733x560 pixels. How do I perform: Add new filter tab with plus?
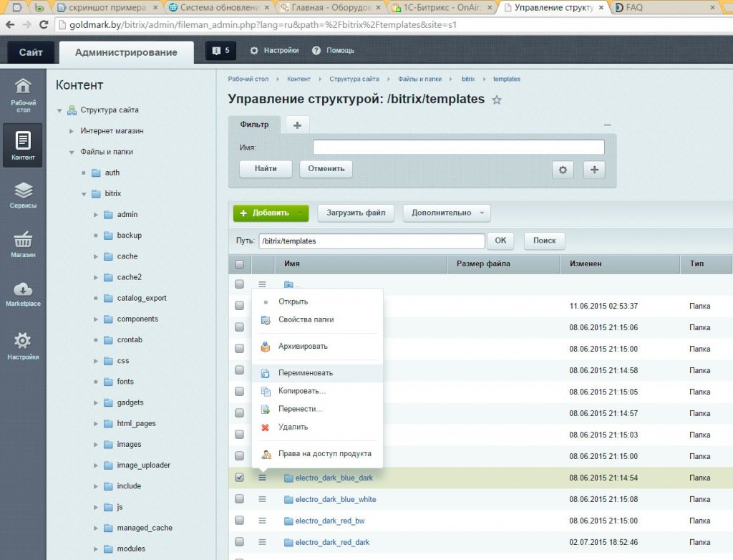click(297, 125)
